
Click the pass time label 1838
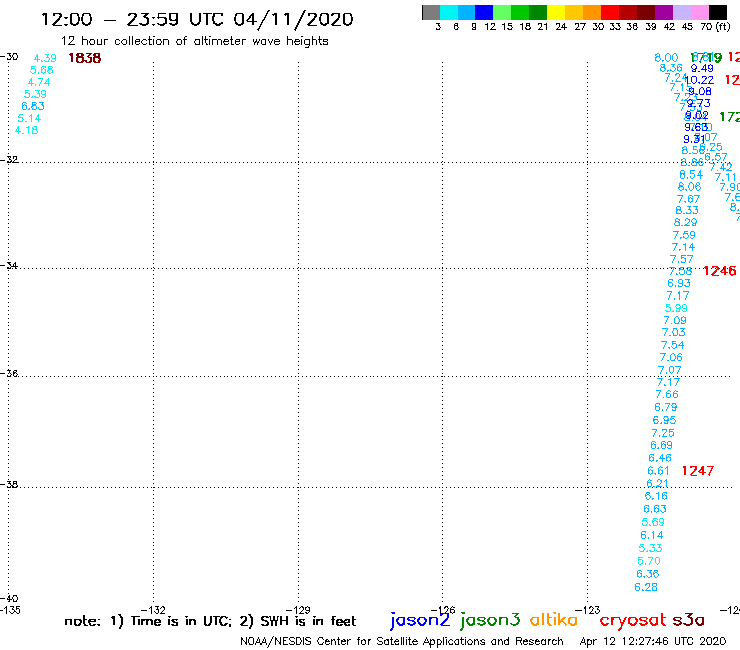(84, 58)
